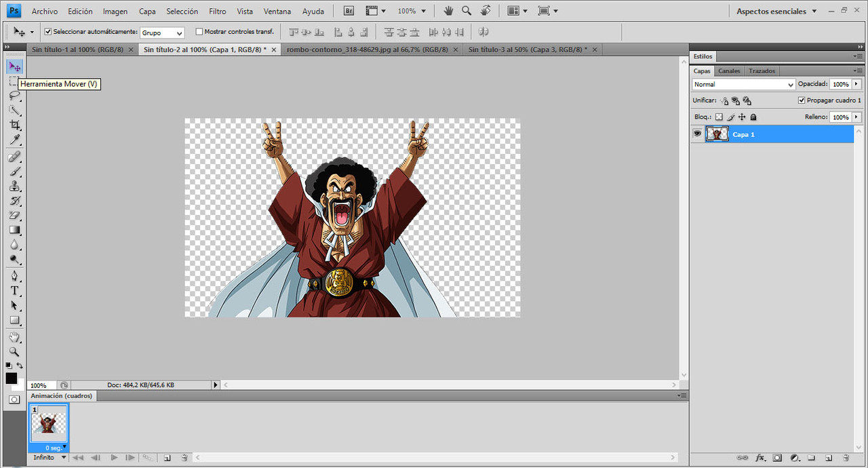Activate the Pen tool
868x468 pixels.
[14, 276]
